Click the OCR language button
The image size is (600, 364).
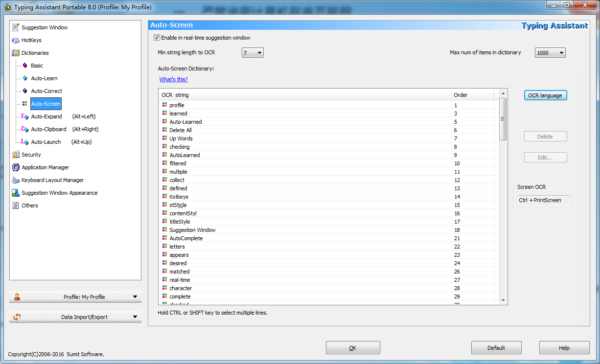click(545, 95)
